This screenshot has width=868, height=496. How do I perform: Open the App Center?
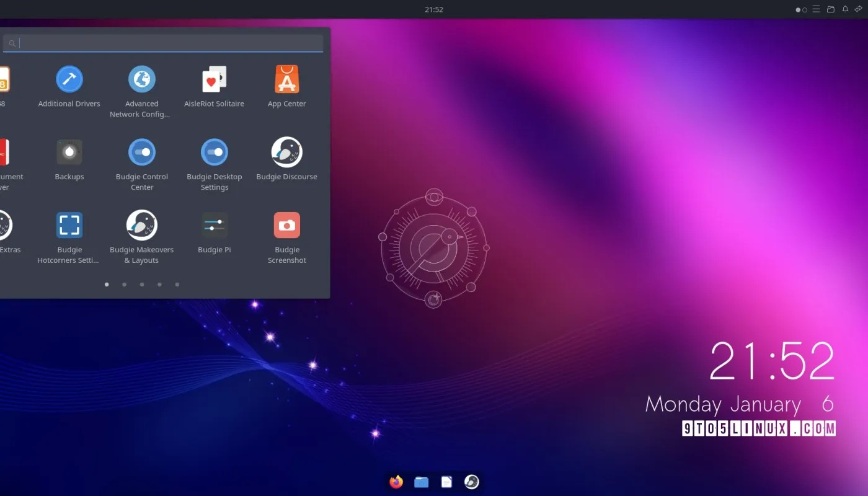pos(286,79)
